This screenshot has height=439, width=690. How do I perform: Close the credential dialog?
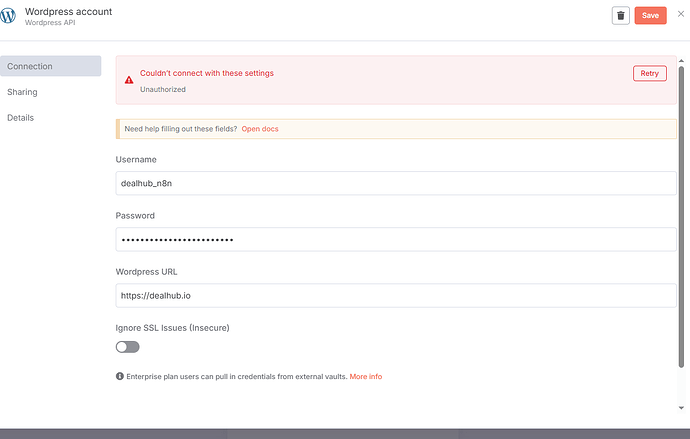point(681,14)
